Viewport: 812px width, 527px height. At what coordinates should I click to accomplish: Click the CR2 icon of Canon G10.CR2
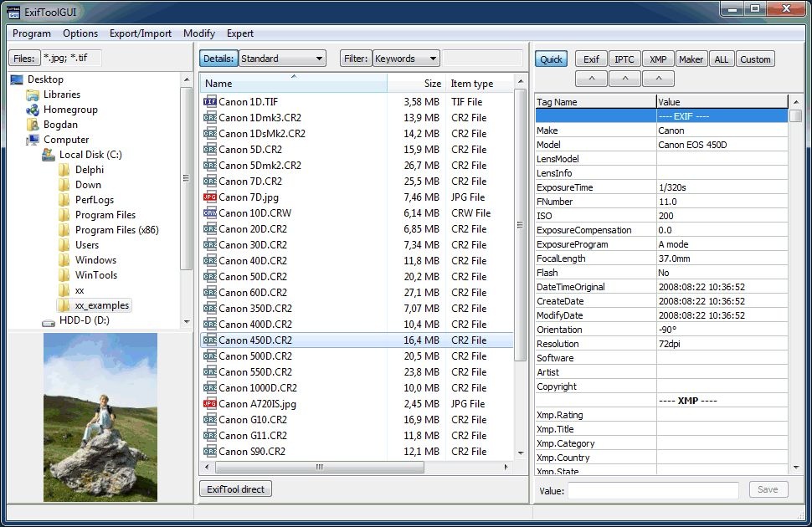[210, 419]
